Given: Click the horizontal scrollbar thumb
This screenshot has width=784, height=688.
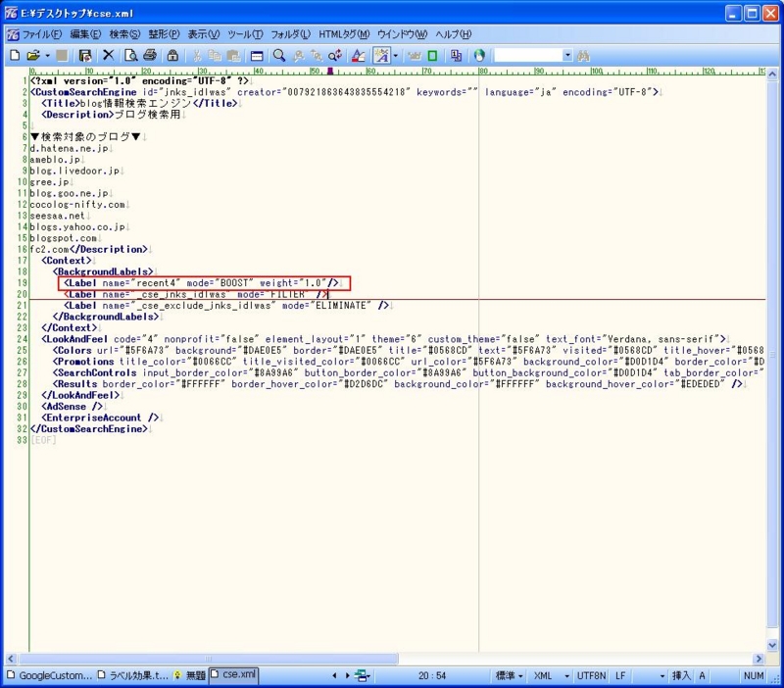Looking at the screenshot, I should point(209,659).
